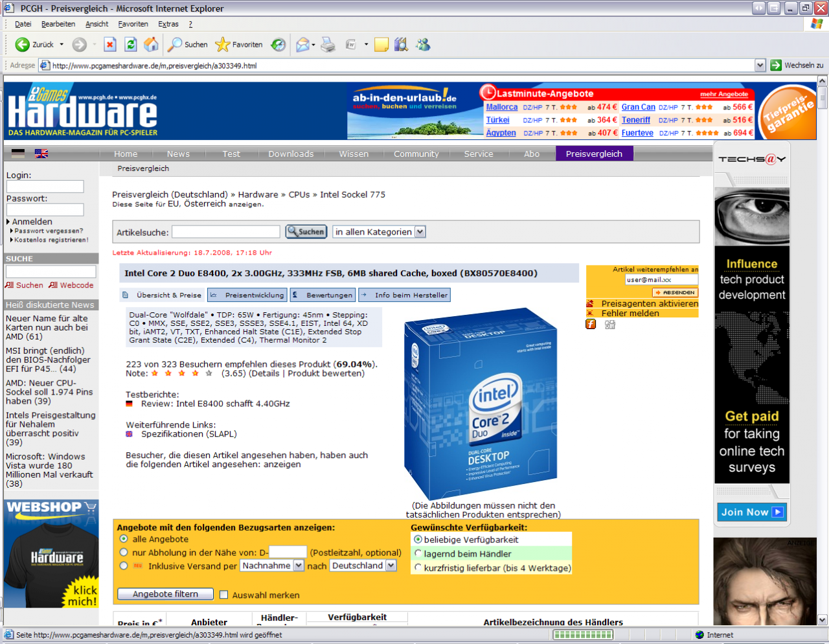
Task: Open 'Preisagenten aktivieren' link
Action: pos(650,303)
